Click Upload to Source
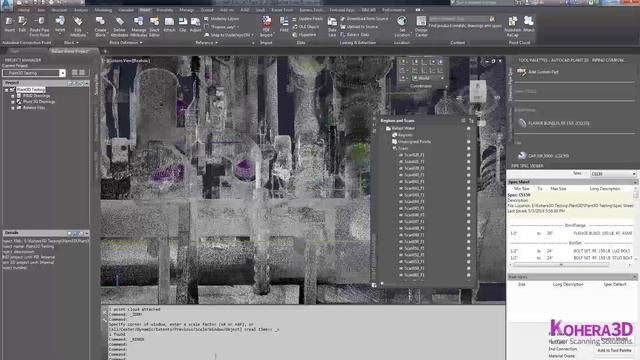The image size is (640, 360). click(359, 27)
